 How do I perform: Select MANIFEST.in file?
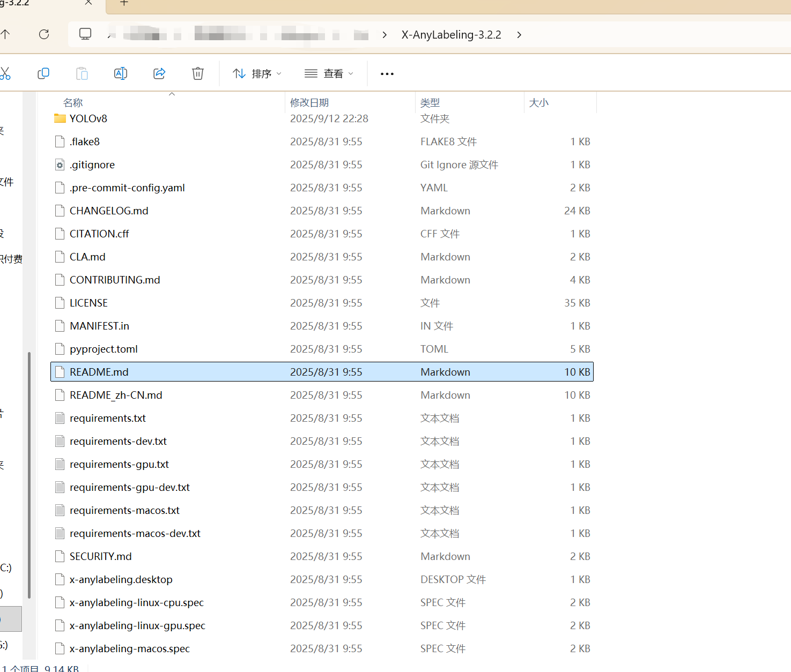pos(322,326)
